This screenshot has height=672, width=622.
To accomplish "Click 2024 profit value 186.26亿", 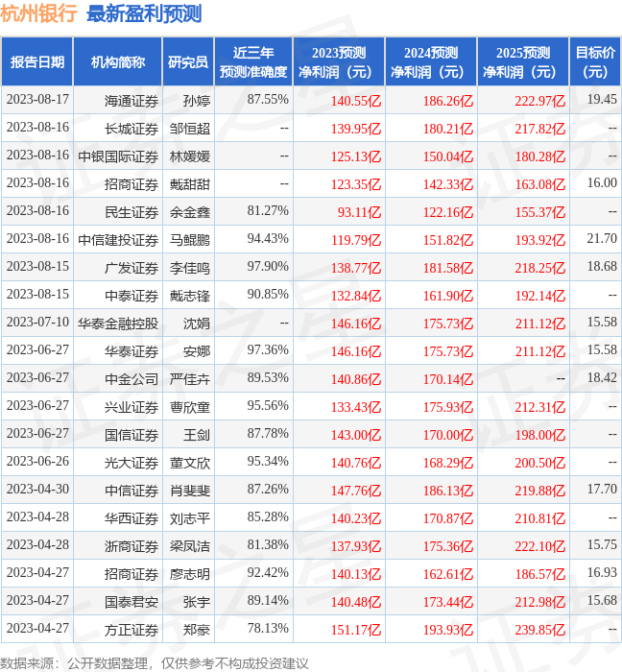I will (x=448, y=101).
